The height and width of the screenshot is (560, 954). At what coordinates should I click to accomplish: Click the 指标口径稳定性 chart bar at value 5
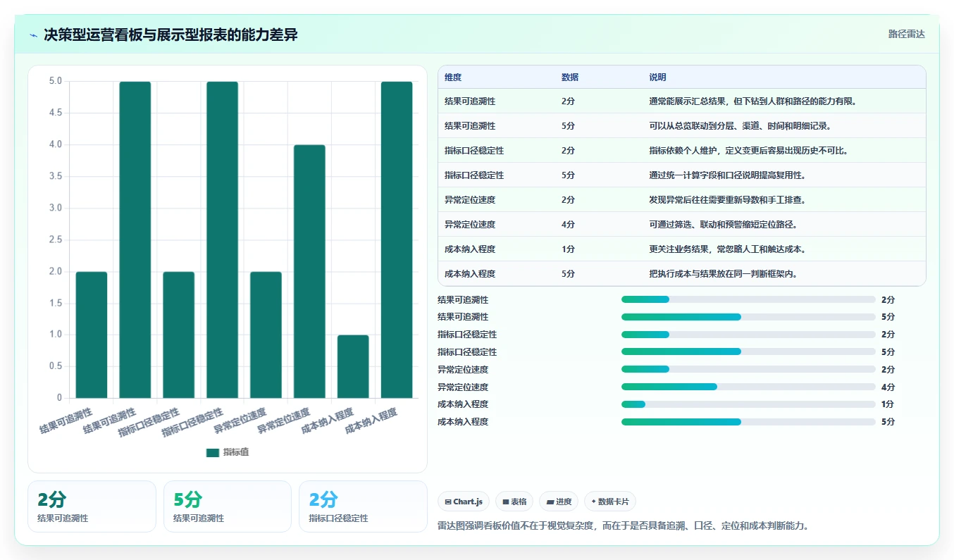223,239
